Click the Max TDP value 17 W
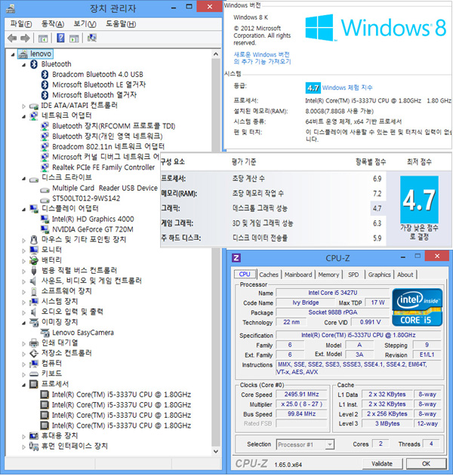Screen dimensions: 453x476 (377, 302)
